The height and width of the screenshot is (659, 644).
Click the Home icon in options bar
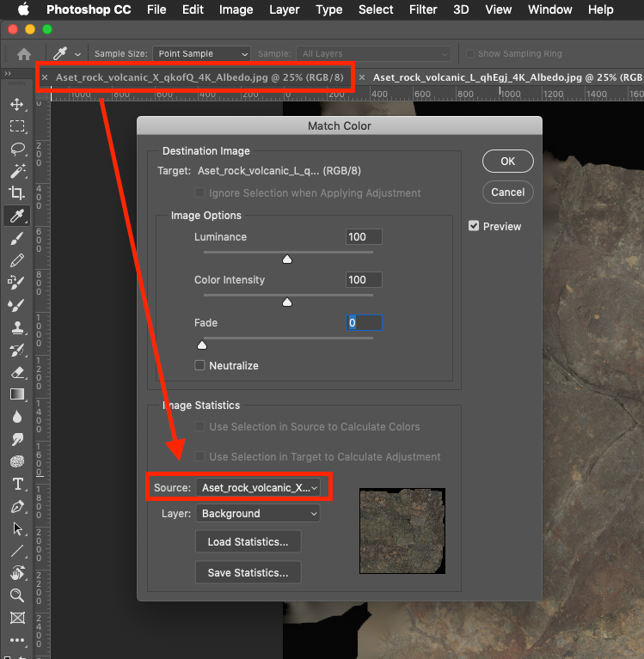click(x=24, y=54)
